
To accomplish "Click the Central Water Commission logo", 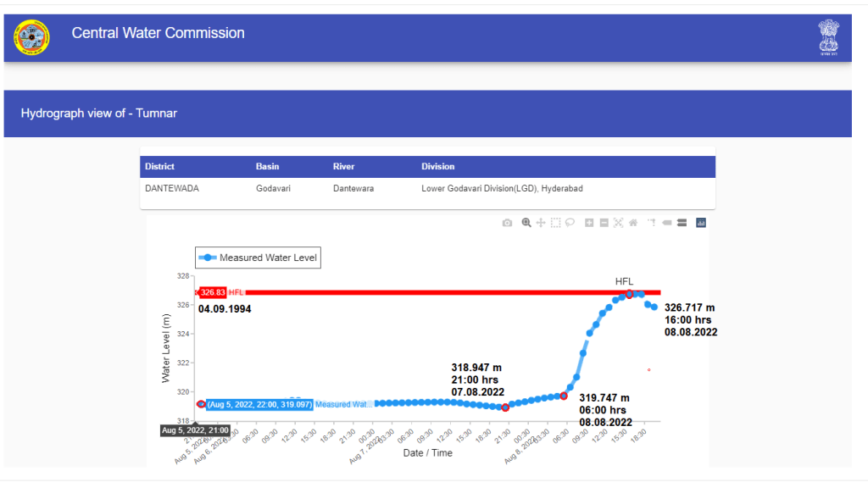I will [x=31, y=37].
